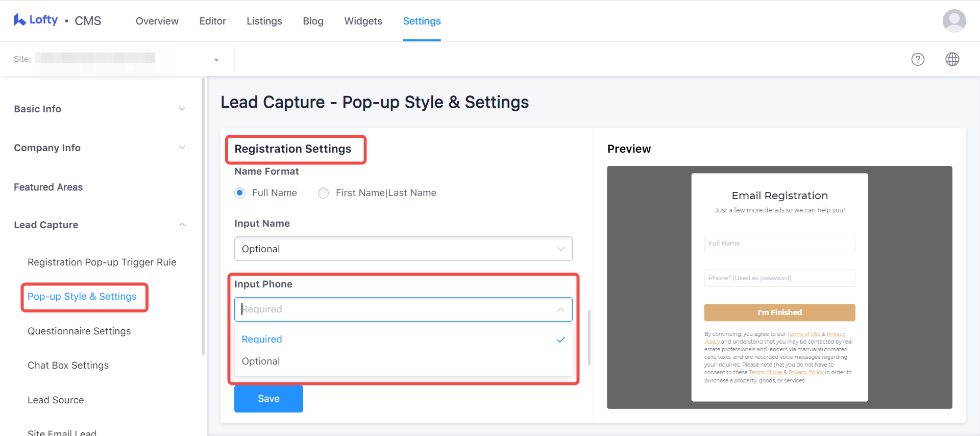Go to the Listings tab
980x436 pixels.
tap(264, 21)
